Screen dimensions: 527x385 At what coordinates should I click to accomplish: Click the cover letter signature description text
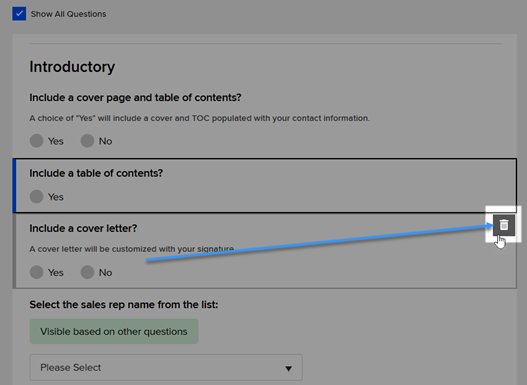coord(132,249)
